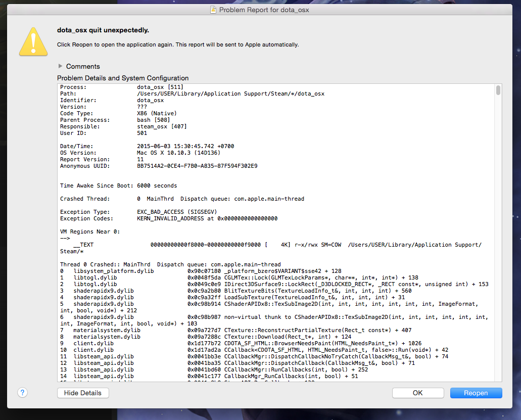Click the document icon in title bar
The width and height of the screenshot is (521, 420).
tap(213, 10)
